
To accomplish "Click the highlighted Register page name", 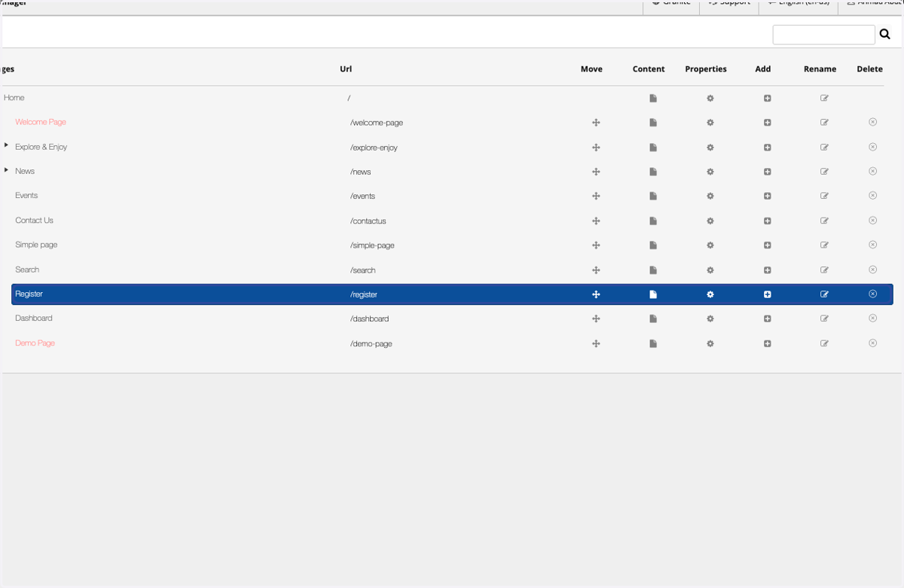I will click(x=29, y=294).
